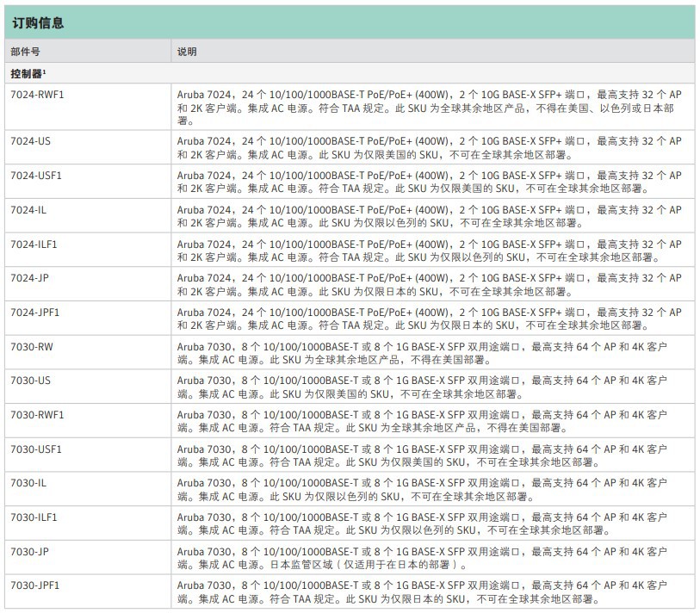Click the description text for 7030-USF1
Image resolution: width=700 pixels, height=613 pixels.
coord(422,455)
